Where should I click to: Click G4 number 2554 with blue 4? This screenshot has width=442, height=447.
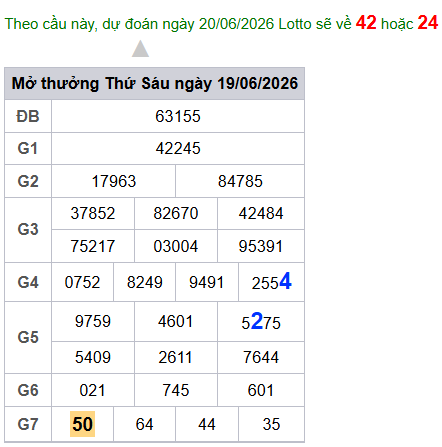271,282
